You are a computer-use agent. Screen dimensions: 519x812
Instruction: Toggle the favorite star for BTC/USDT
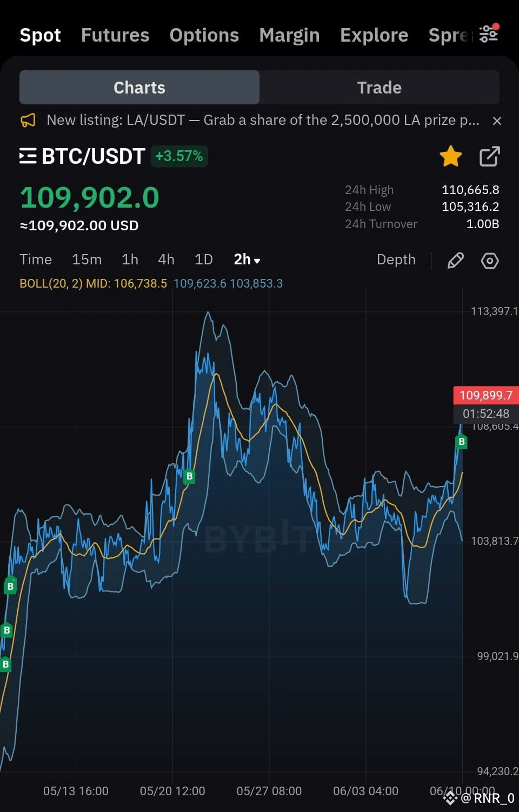coord(450,156)
